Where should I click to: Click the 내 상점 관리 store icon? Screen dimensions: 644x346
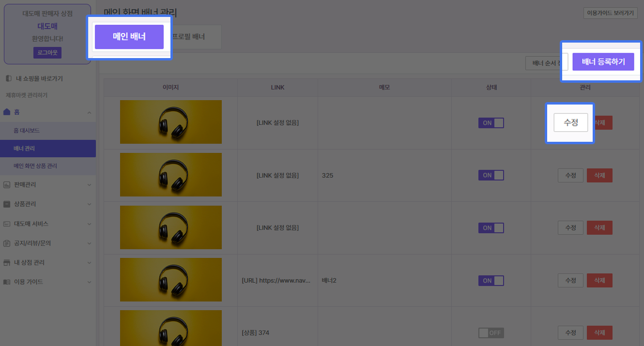coord(7,263)
